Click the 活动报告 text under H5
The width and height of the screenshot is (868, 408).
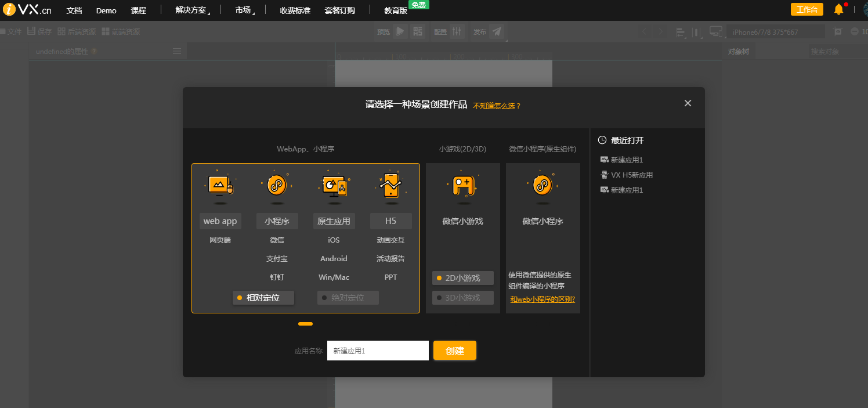point(390,258)
